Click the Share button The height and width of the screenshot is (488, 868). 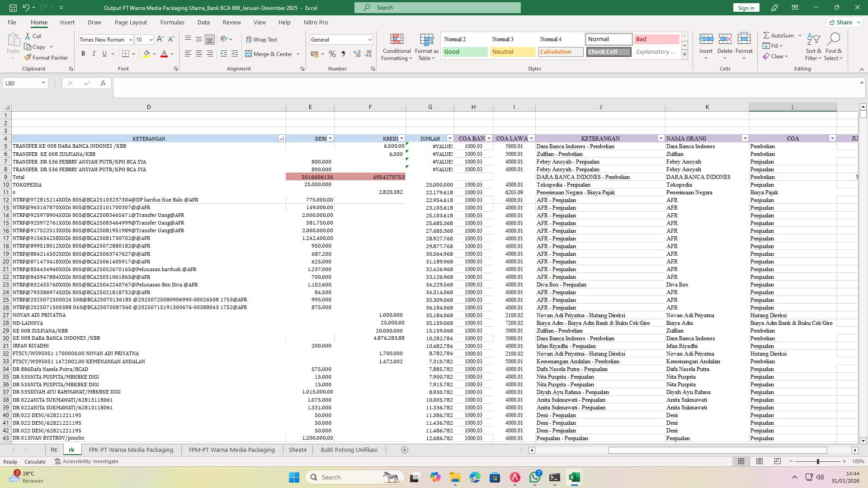click(x=844, y=22)
